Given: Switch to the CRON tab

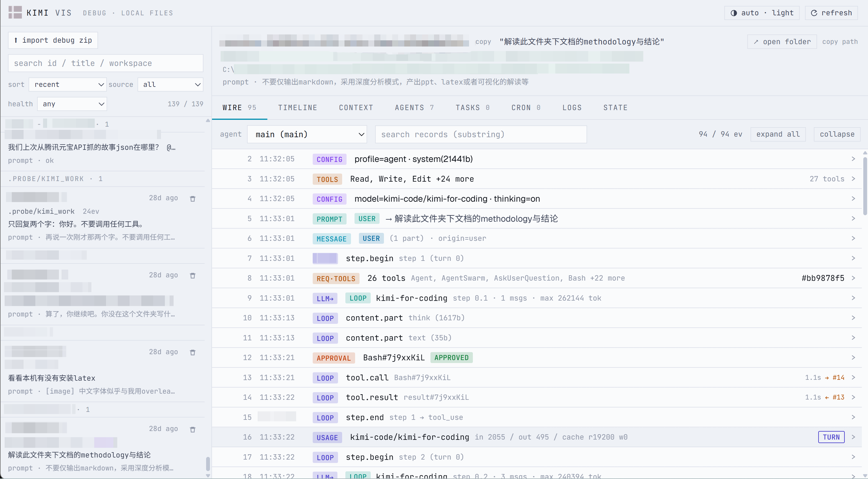Looking at the screenshot, I should click(526, 107).
